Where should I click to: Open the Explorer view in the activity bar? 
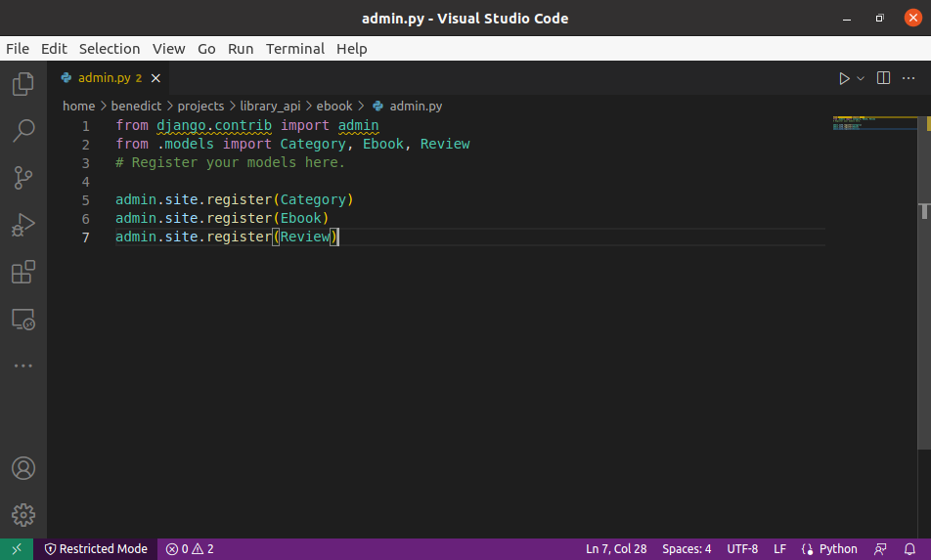coord(23,84)
